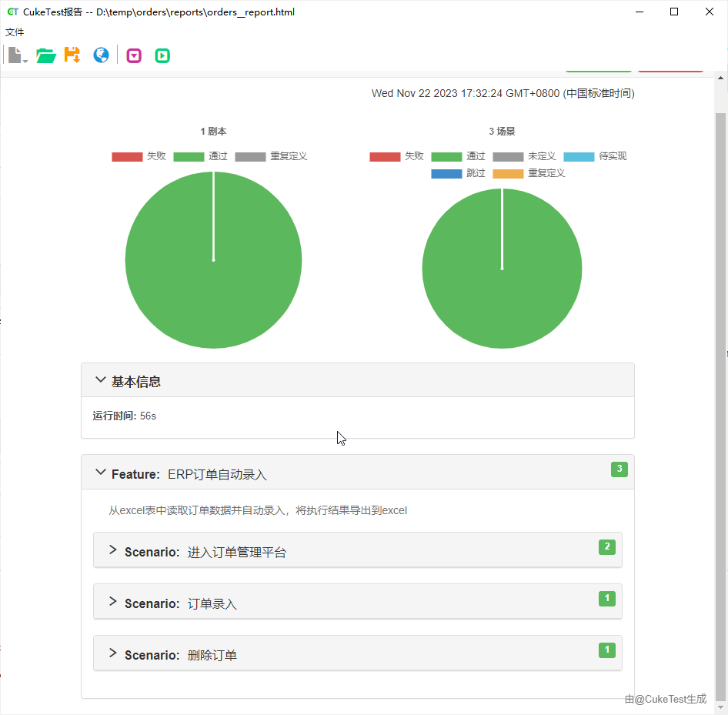The width and height of the screenshot is (728, 715).
Task: Collapse the Feature ERP订单自动录入 panel
Action: pos(100,473)
